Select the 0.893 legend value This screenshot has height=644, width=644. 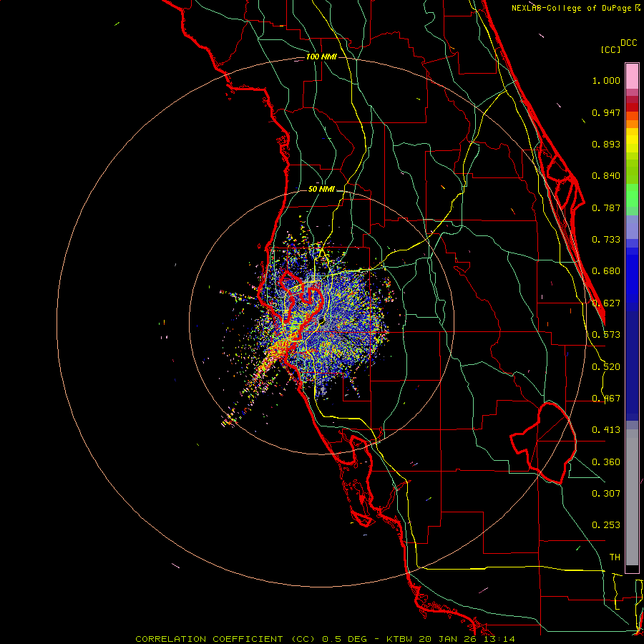pyautogui.click(x=606, y=144)
